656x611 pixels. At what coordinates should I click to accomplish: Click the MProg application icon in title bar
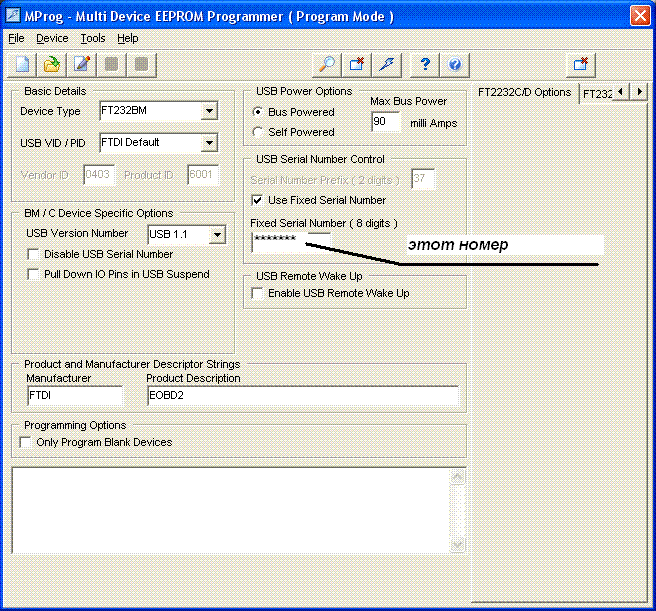pos(13,15)
